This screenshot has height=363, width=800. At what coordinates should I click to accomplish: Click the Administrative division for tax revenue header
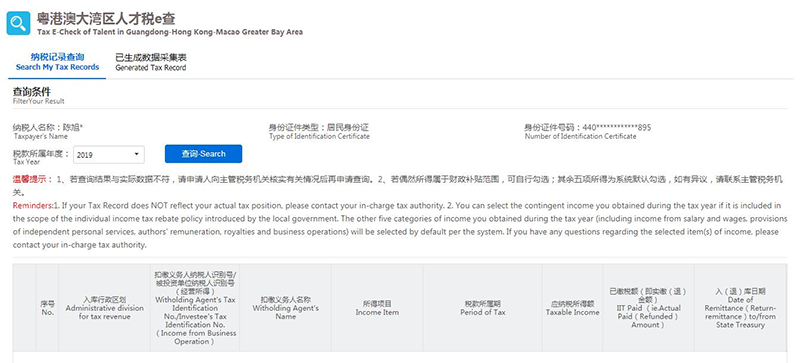[105, 308]
